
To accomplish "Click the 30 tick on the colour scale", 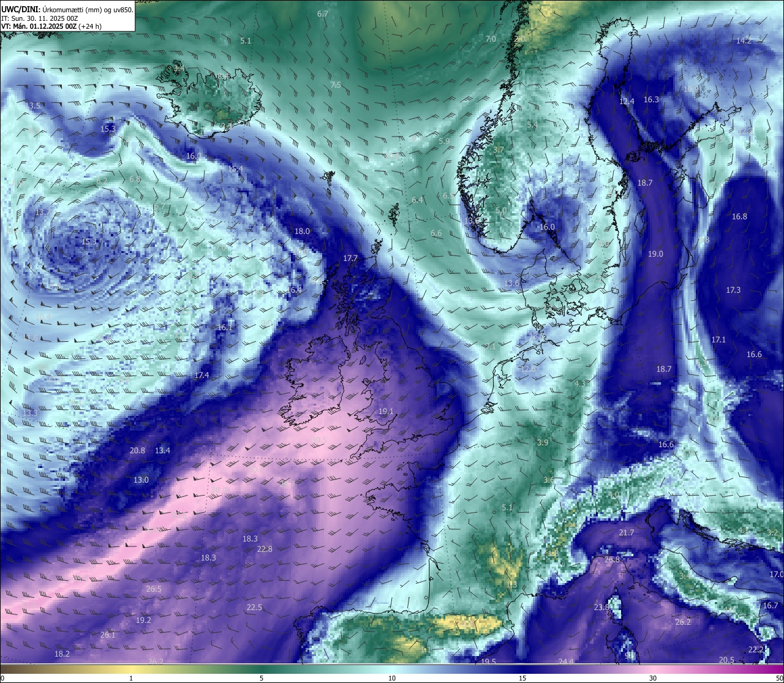I will tap(653, 678).
